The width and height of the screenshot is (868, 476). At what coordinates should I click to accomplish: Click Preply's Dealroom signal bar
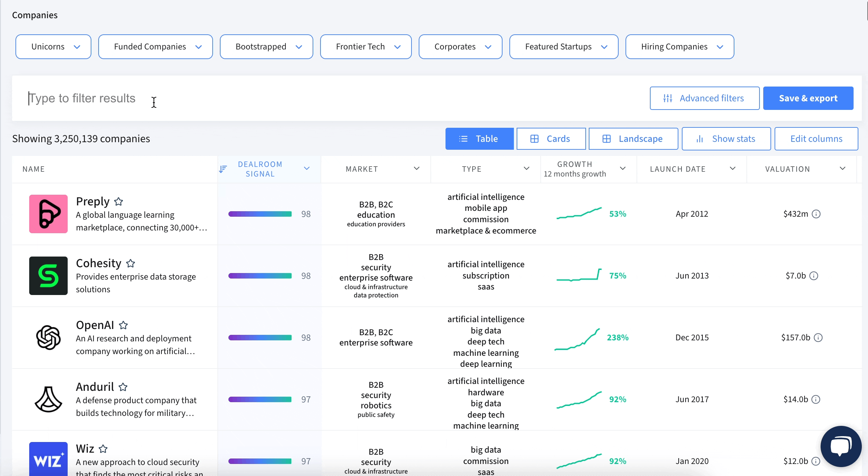click(260, 214)
